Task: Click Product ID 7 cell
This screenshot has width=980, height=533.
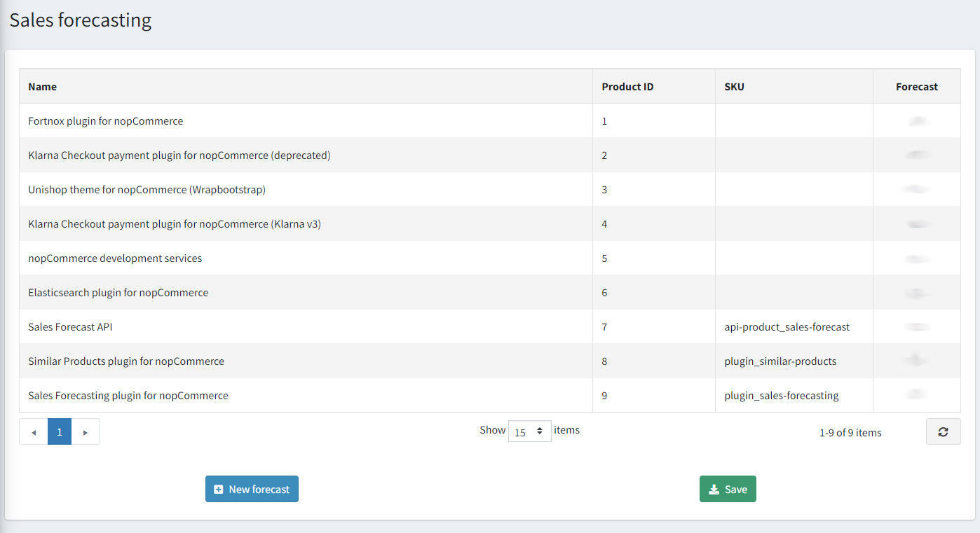Action: click(654, 327)
